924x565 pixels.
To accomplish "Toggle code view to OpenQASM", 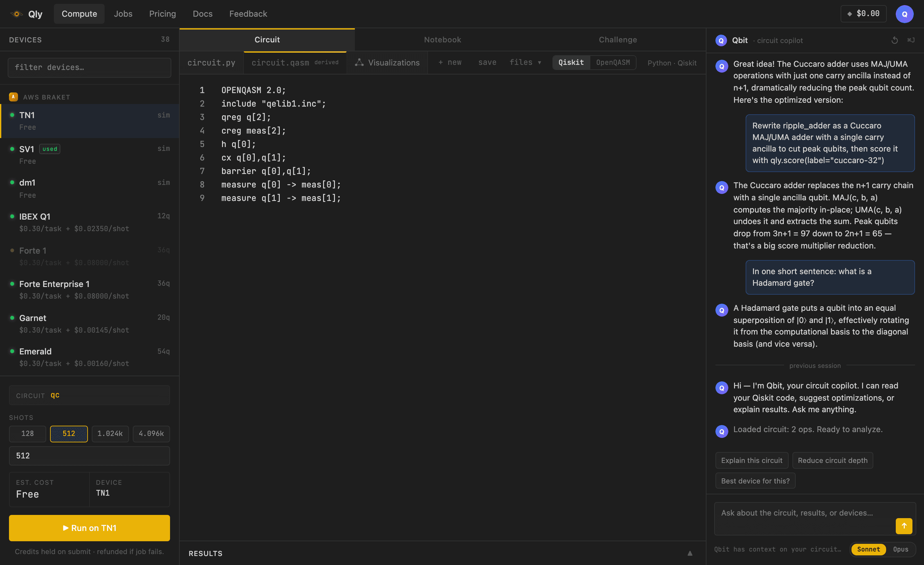I will click(x=613, y=62).
